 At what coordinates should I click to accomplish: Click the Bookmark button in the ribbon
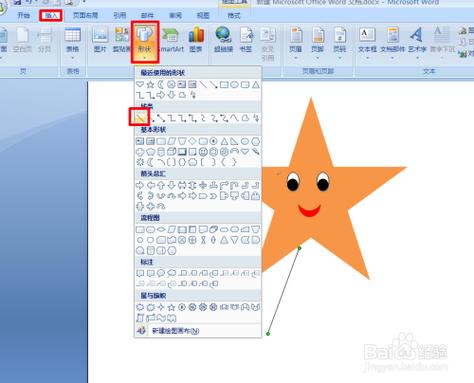click(246, 41)
